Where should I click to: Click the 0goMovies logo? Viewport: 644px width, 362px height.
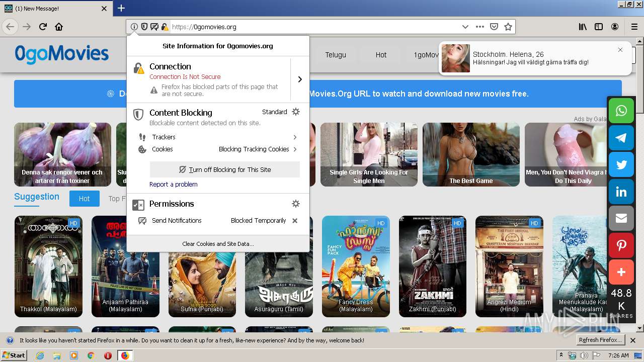(61, 54)
